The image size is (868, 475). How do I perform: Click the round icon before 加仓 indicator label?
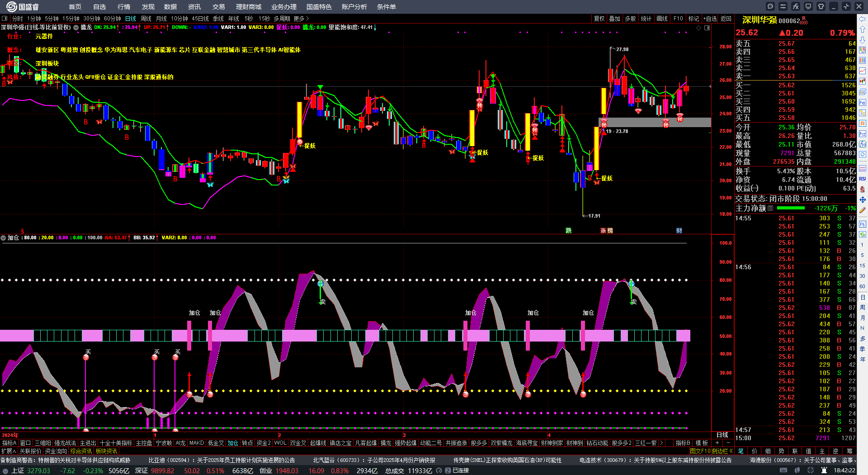coord(3,237)
